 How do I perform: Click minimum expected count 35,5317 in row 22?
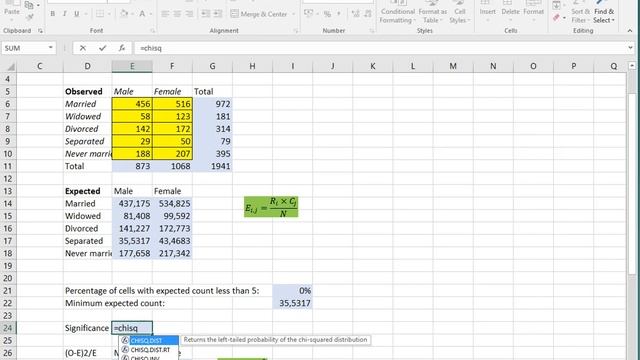click(x=292, y=303)
